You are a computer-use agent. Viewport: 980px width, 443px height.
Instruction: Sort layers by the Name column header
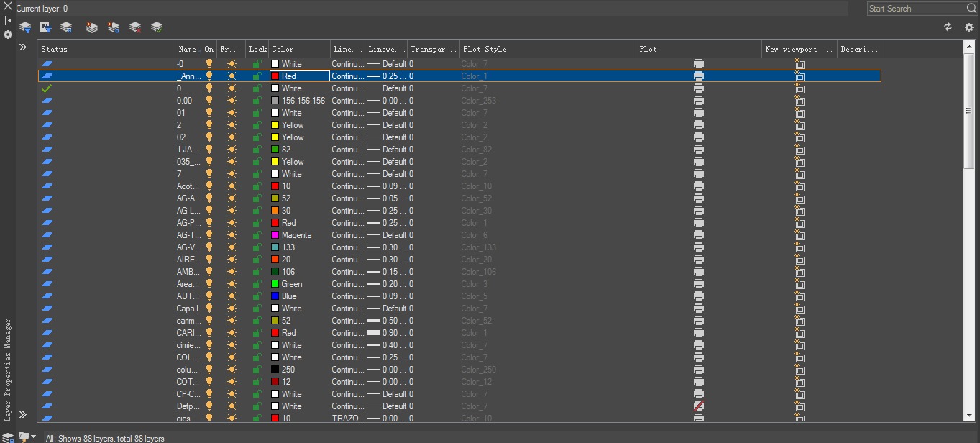pyautogui.click(x=187, y=48)
